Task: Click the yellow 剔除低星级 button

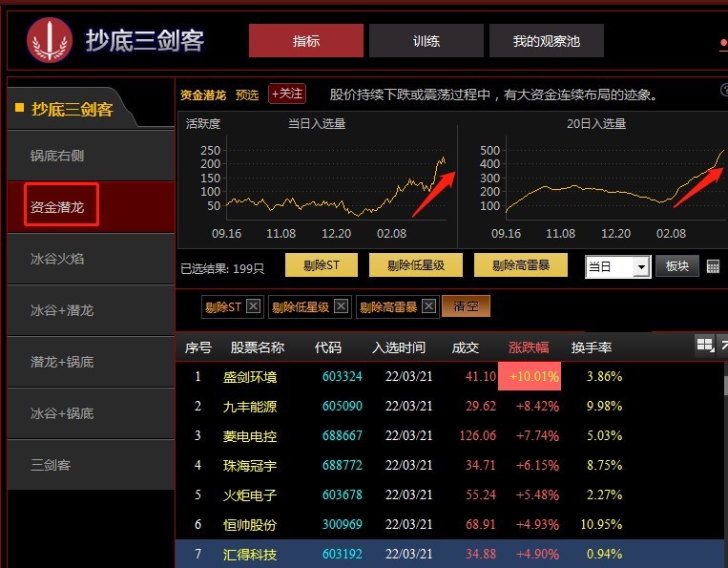Action: [x=416, y=265]
